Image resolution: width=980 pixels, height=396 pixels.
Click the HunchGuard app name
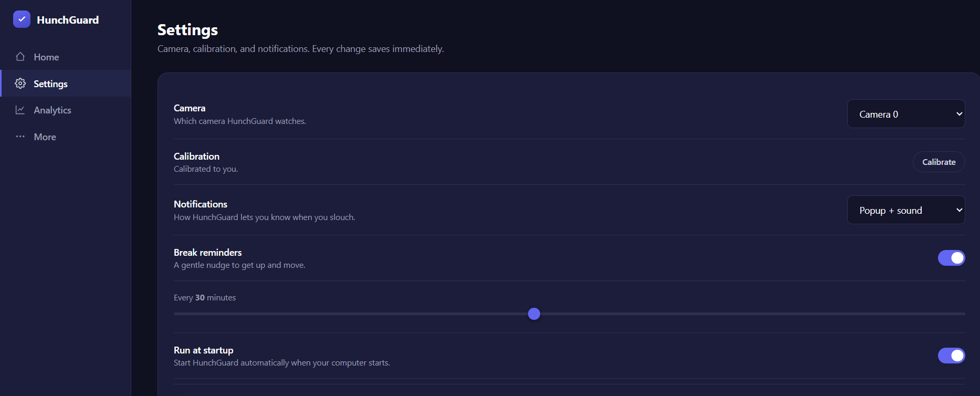point(68,20)
